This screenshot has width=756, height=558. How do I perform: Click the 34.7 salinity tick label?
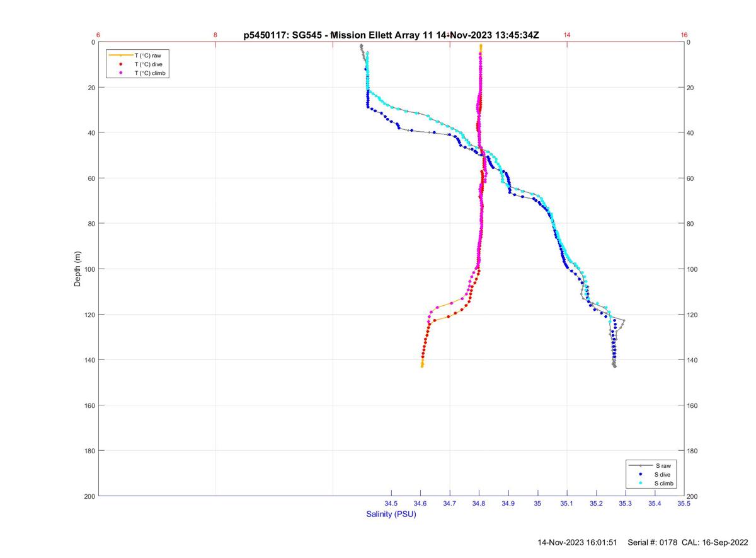[450, 503]
